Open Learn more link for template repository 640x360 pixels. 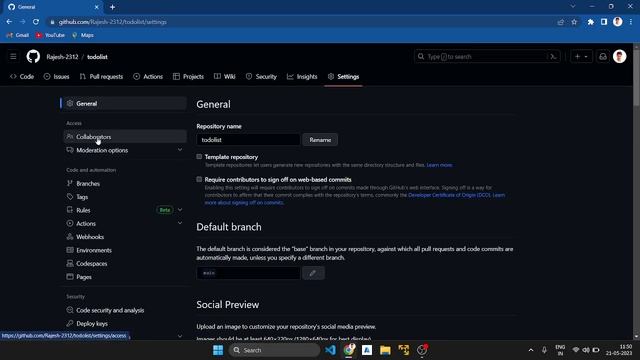(439, 165)
